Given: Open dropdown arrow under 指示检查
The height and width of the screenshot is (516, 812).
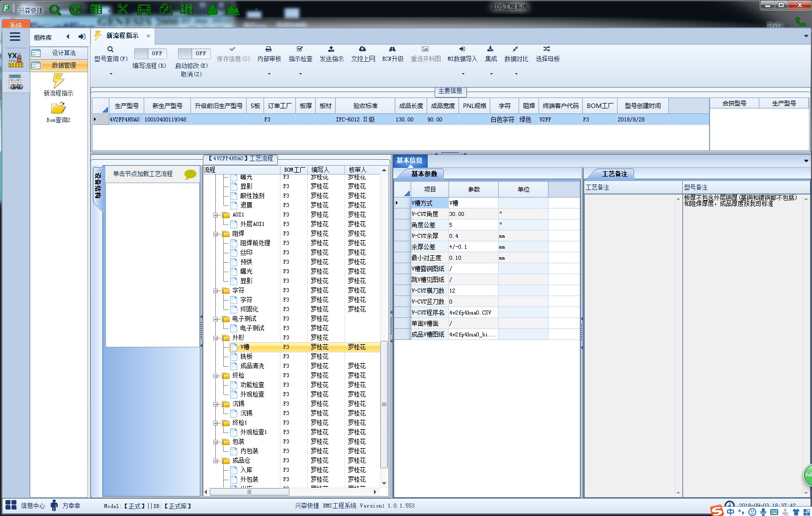Looking at the screenshot, I should 300,74.
